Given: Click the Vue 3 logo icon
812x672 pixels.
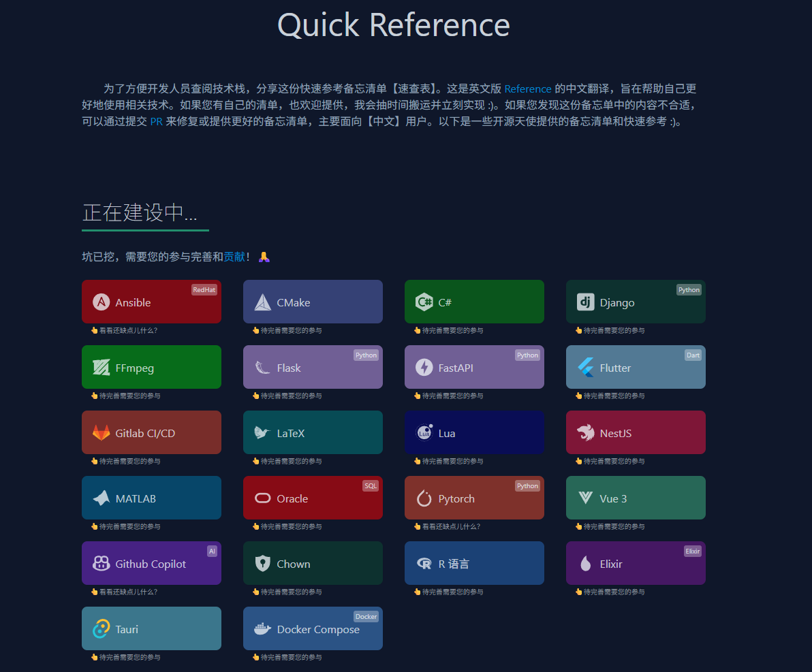Looking at the screenshot, I should pos(586,498).
